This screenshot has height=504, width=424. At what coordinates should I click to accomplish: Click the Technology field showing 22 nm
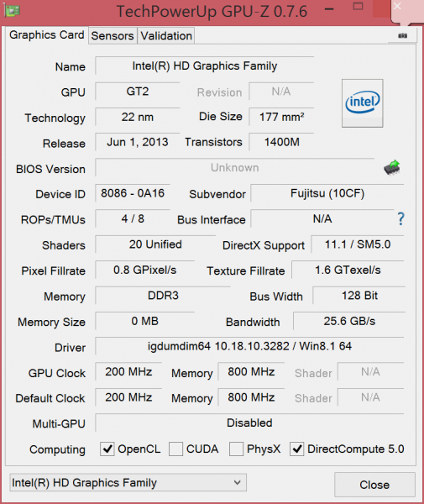[x=138, y=117]
